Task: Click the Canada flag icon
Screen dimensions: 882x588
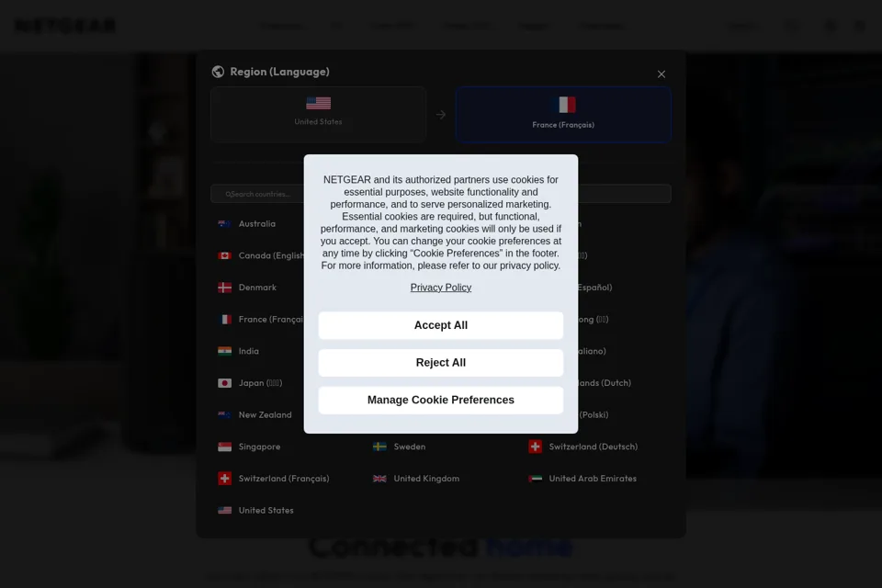Action: point(224,255)
